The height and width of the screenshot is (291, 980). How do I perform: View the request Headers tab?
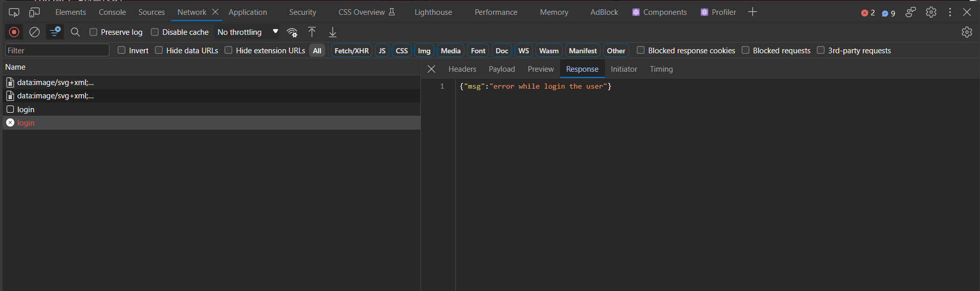[x=462, y=69]
